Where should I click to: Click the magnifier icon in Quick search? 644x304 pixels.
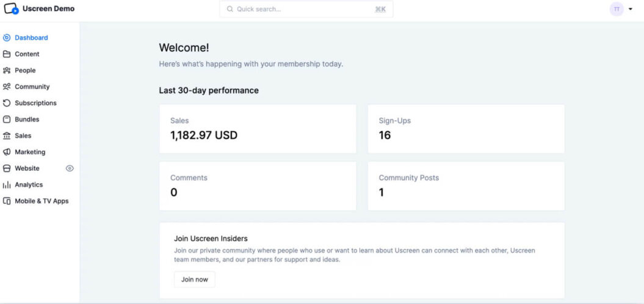tap(230, 9)
